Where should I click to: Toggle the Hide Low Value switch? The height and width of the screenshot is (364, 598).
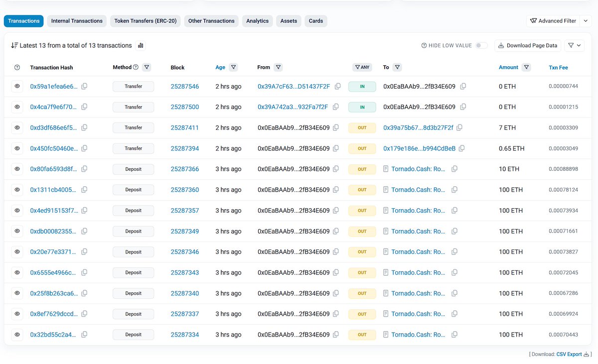(x=481, y=45)
